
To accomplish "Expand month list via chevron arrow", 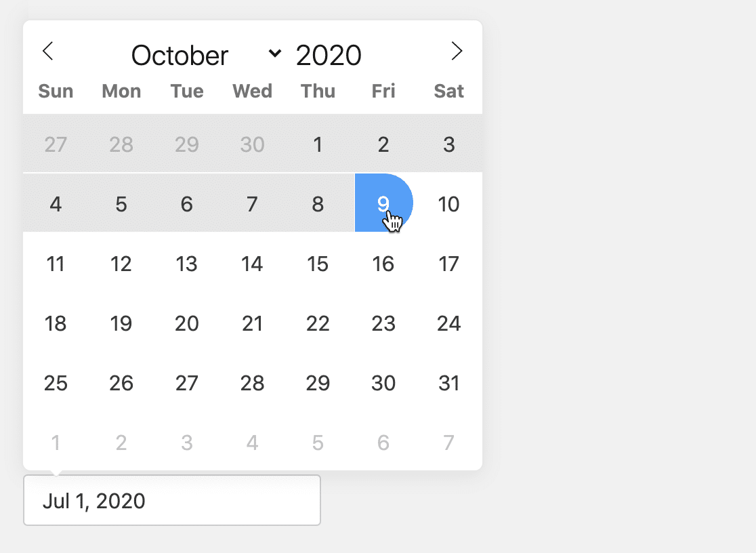I will coord(275,53).
